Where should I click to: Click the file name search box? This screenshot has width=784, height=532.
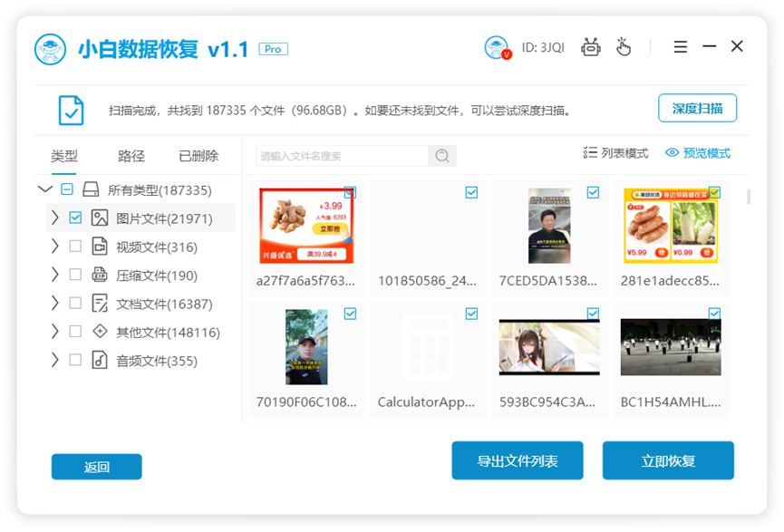343,156
